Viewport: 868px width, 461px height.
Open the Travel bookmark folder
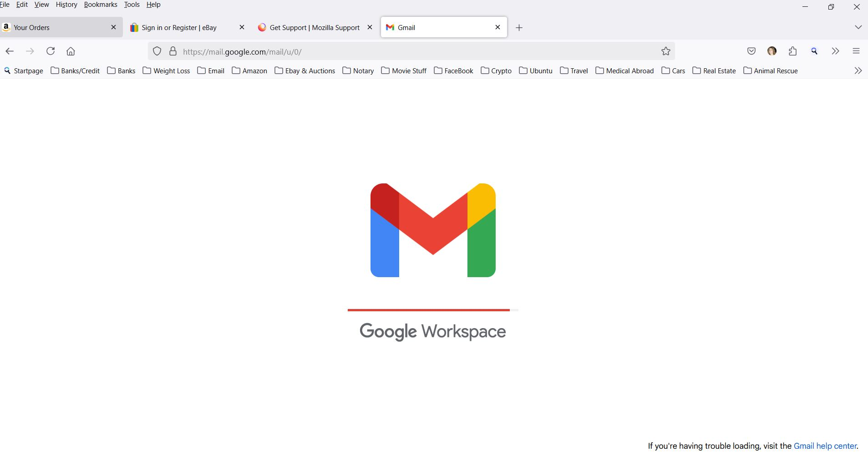tap(574, 71)
